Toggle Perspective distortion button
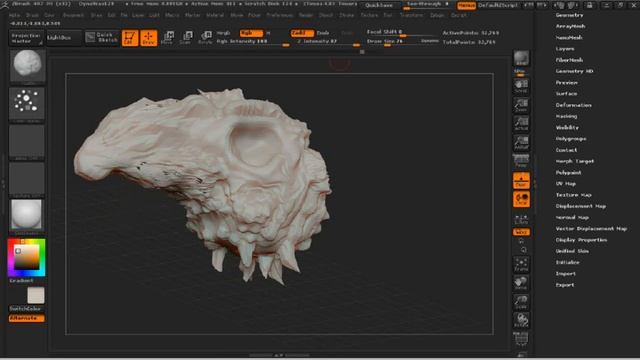 tap(521, 161)
